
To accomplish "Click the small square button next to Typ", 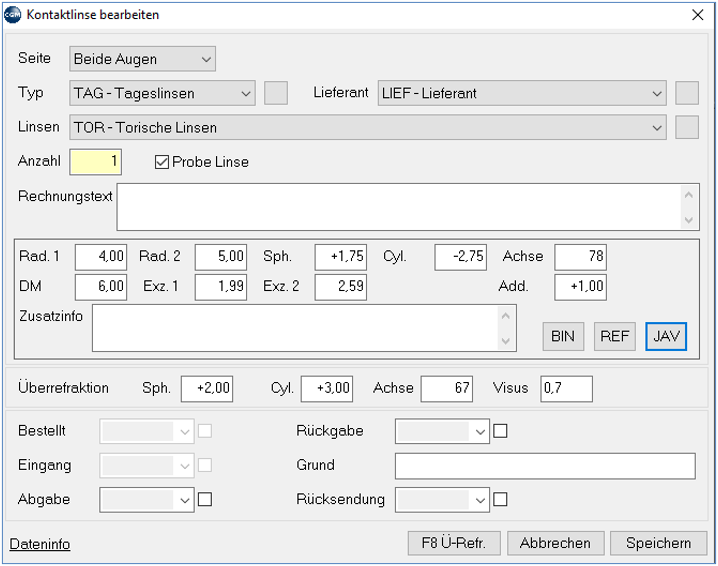I will click(x=276, y=93).
